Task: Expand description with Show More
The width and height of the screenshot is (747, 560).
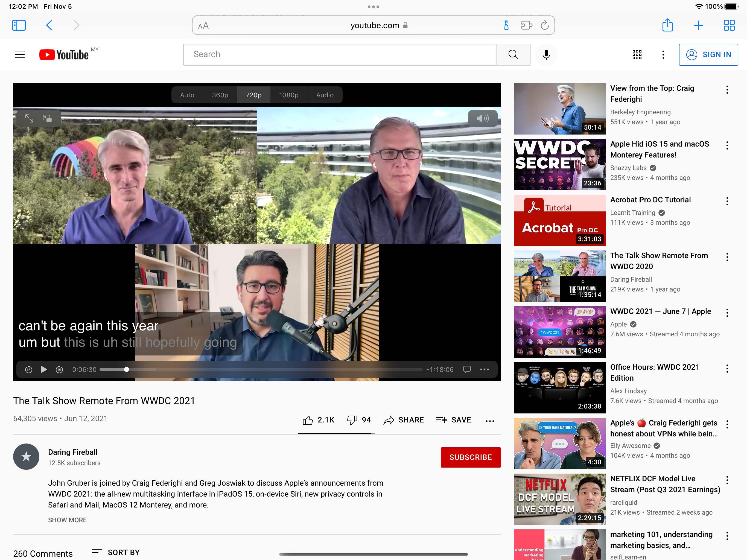Action: pos(67,520)
